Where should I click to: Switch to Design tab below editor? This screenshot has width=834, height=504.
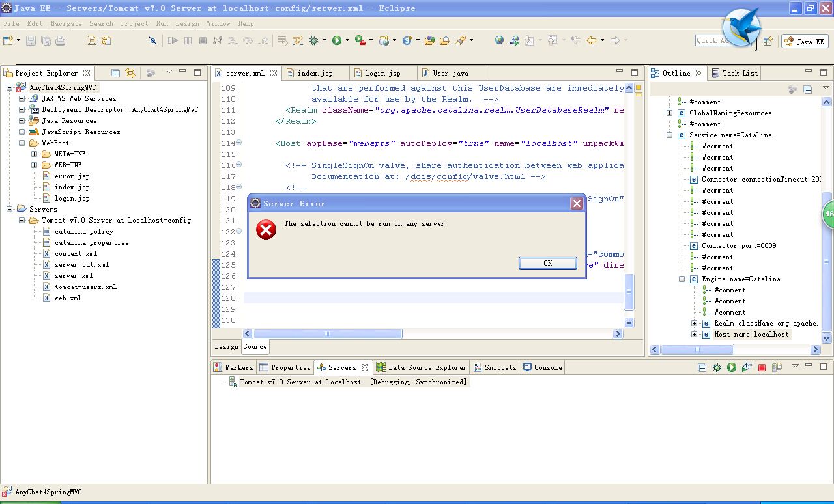[x=226, y=346]
